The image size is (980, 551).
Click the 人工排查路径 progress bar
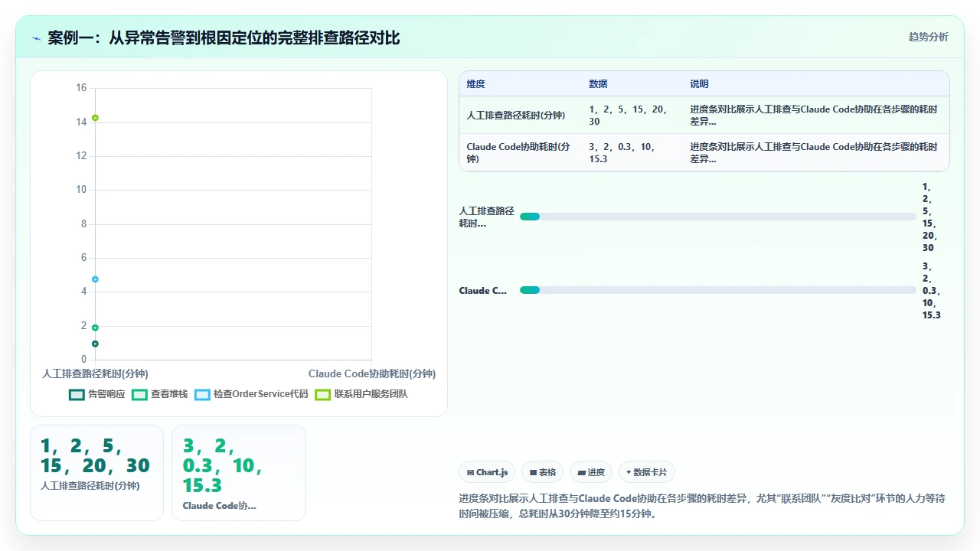point(717,217)
